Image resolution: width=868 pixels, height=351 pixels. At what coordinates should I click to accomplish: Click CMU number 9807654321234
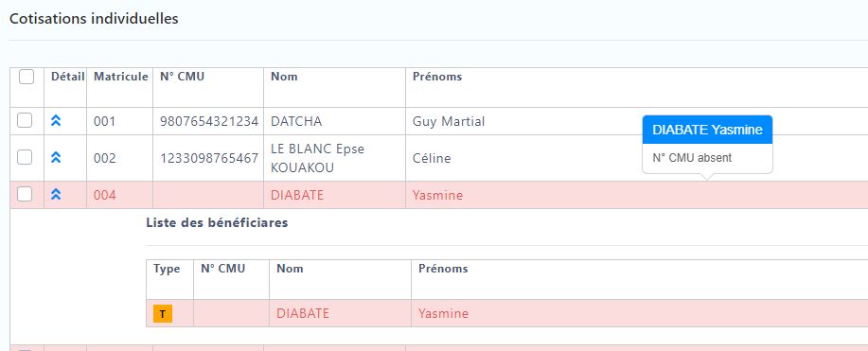click(209, 121)
